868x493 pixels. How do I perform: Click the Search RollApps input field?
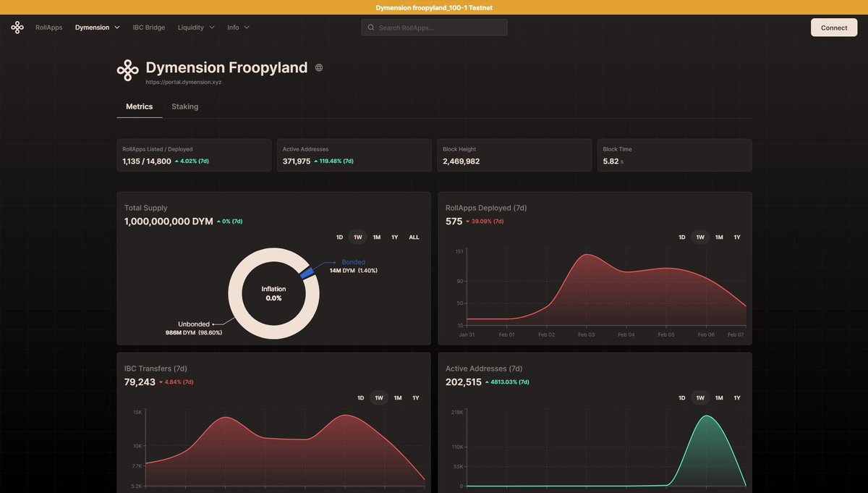(434, 27)
